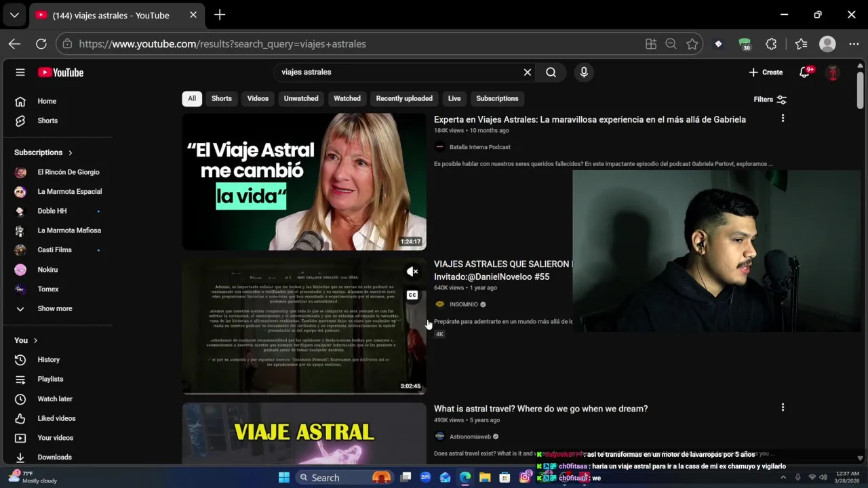Viewport: 868px width, 488px height.
Task: Toggle closed captions on the preview video
Action: (412, 295)
